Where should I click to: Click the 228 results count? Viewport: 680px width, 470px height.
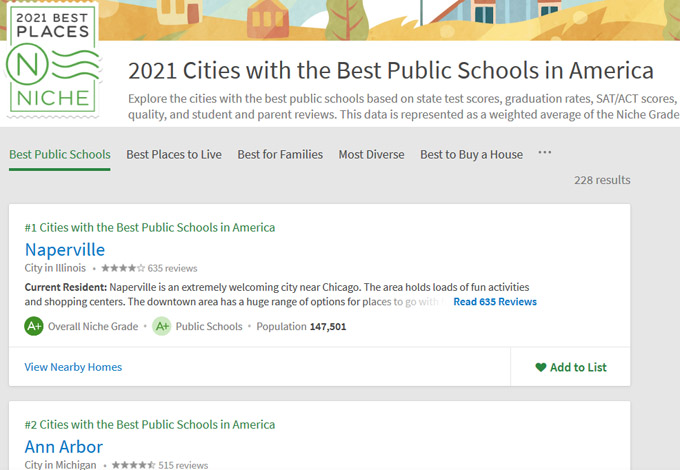pos(602,180)
